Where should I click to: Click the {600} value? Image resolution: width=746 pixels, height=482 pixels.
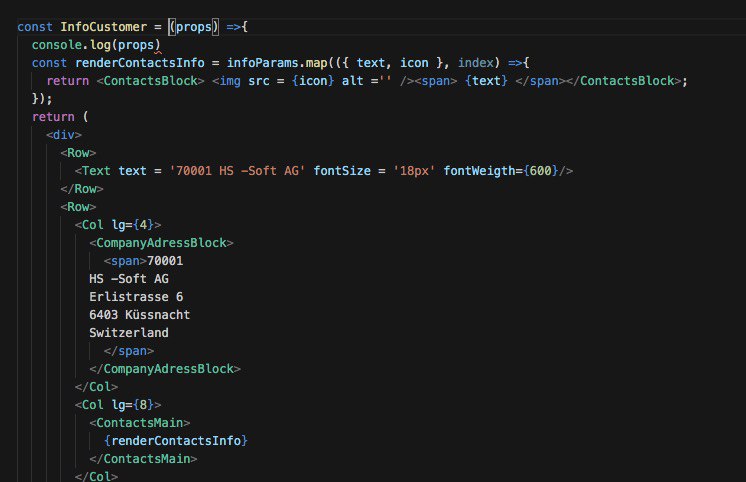(x=540, y=171)
